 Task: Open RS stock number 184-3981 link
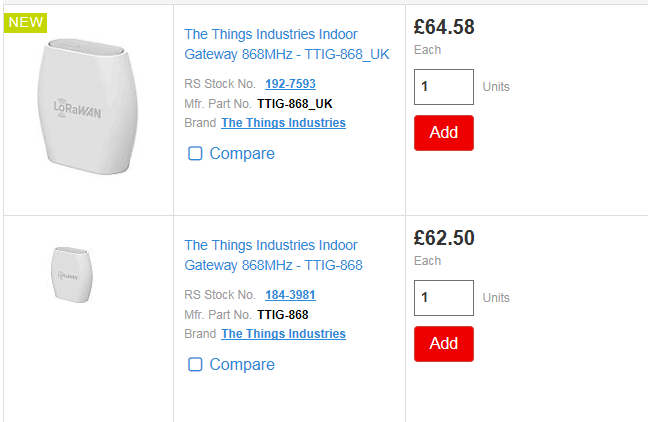(x=290, y=295)
